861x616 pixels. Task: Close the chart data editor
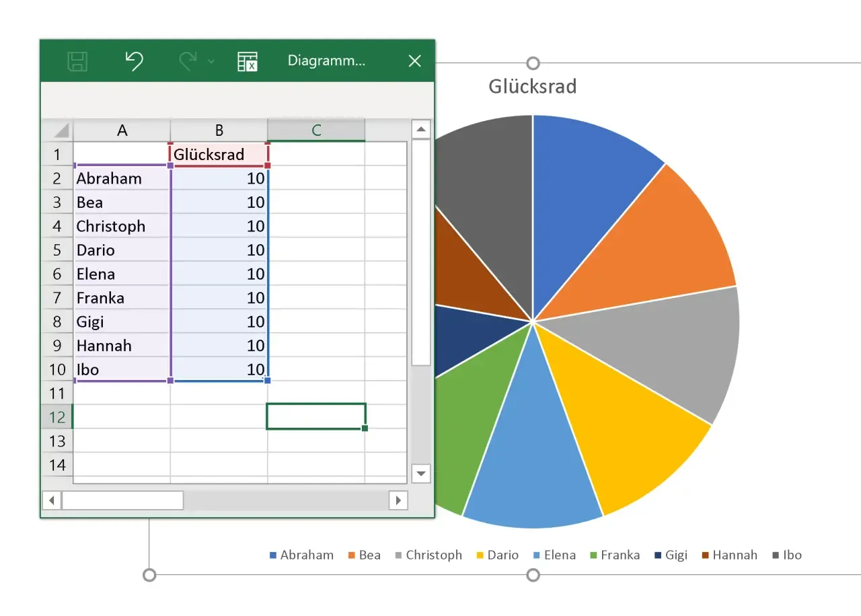click(x=414, y=61)
